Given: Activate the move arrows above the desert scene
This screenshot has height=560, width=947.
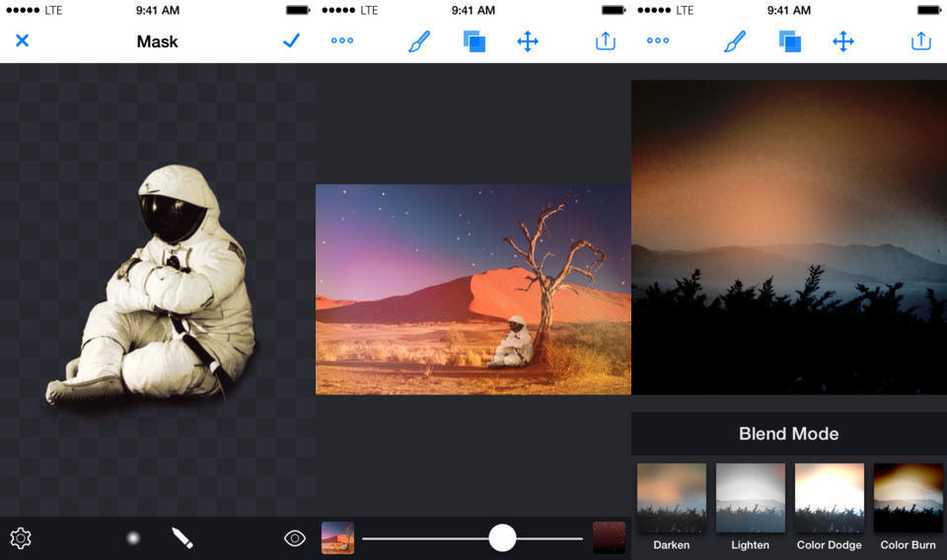Looking at the screenshot, I should [528, 41].
